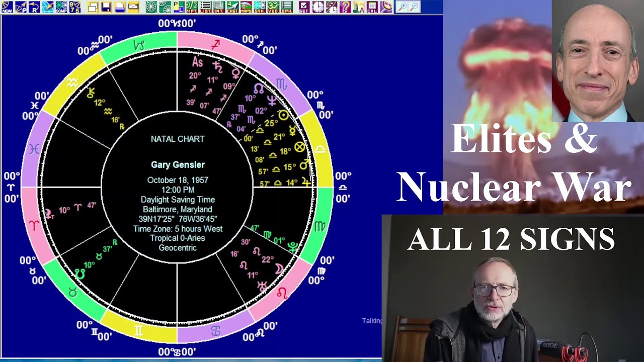Click the printer icon in toolbar
The width and height of the screenshot is (644, 362).
tap(120, 7)
